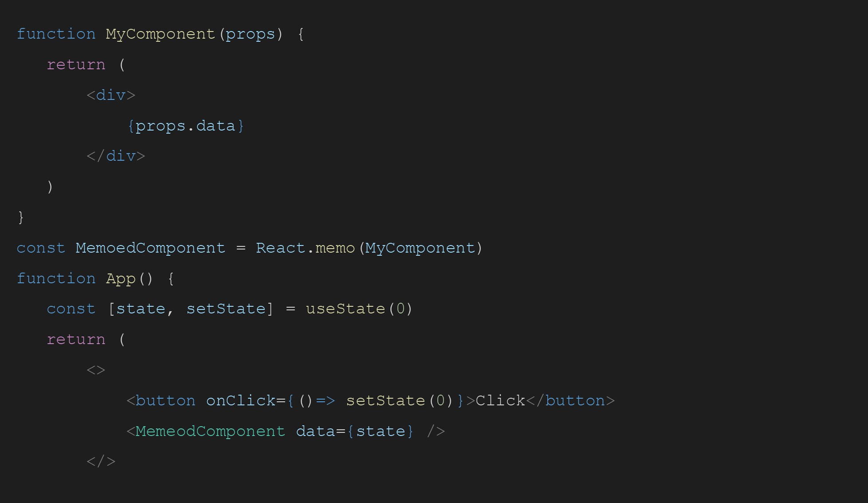Click the Click button label text
This screenshot has height=503, width=868.
500,401
